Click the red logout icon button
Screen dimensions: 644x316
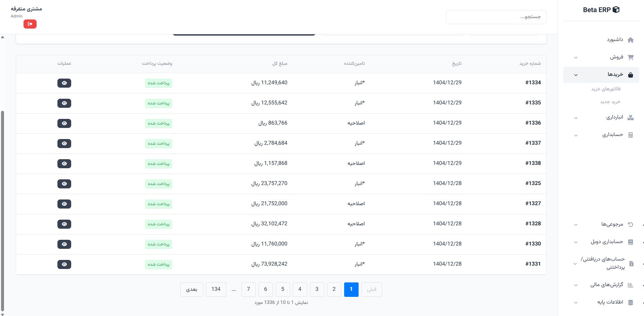30,24
